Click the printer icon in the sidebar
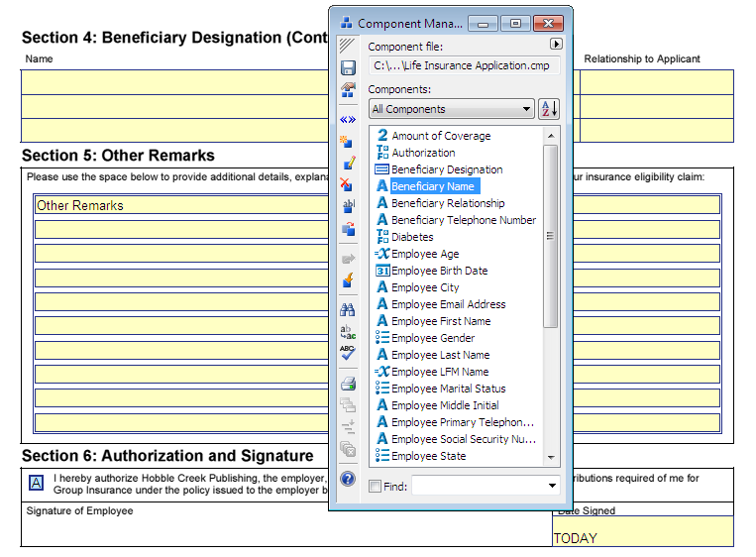 (x=348, y=384)
